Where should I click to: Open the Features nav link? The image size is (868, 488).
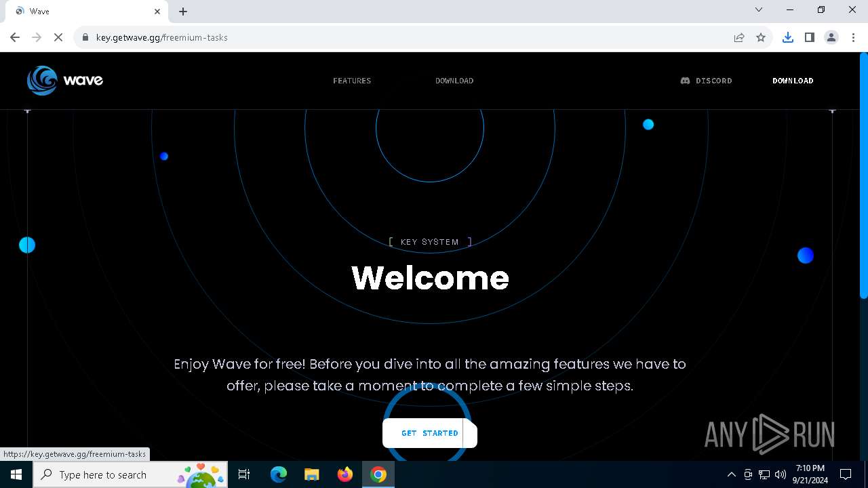tap(352, 81)
